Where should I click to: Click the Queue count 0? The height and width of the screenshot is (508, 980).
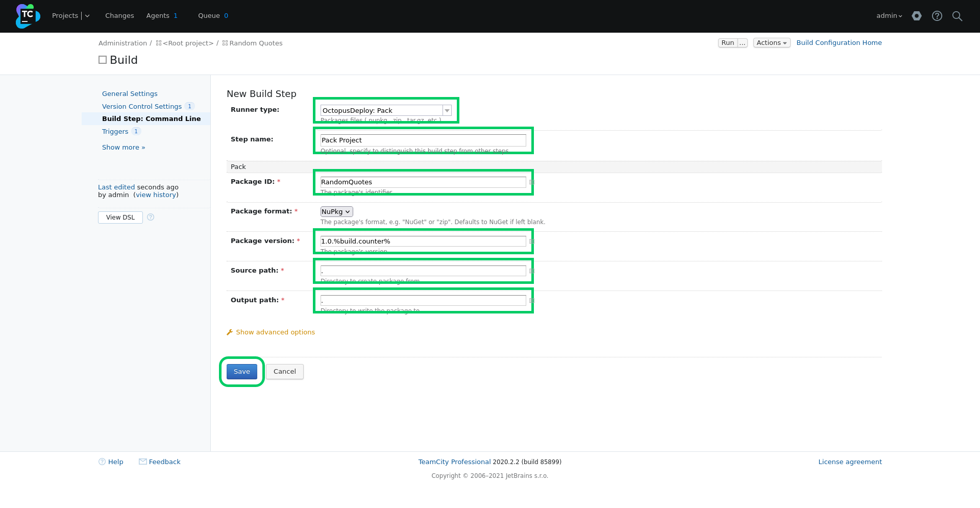pyautogui.click(x=226, y=16)
